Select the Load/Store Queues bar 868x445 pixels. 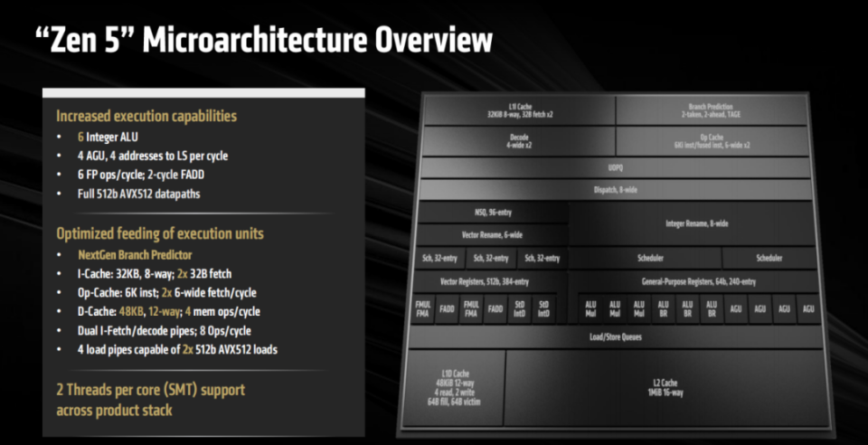(615, 336)
